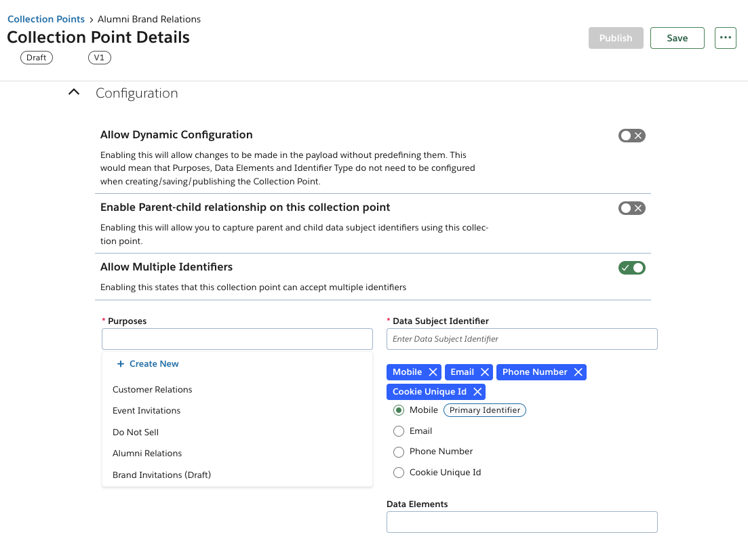Remove the Email identifier tag

(x=485, y=372)
